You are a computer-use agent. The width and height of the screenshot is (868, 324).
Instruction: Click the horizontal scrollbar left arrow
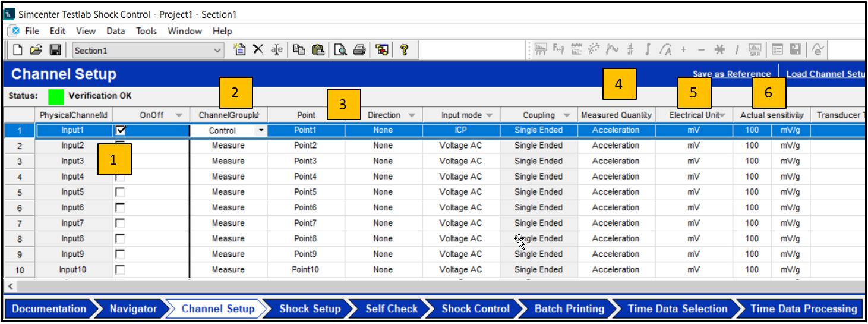10,287
